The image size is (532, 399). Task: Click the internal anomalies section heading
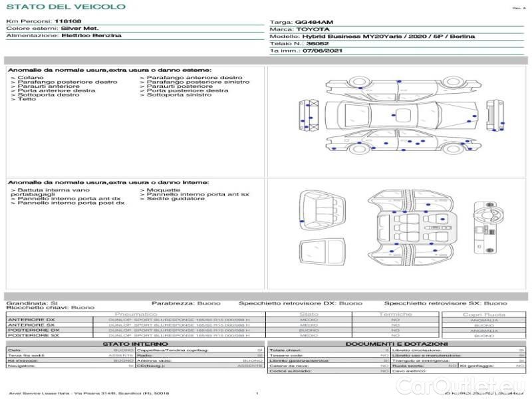[108, 182]
